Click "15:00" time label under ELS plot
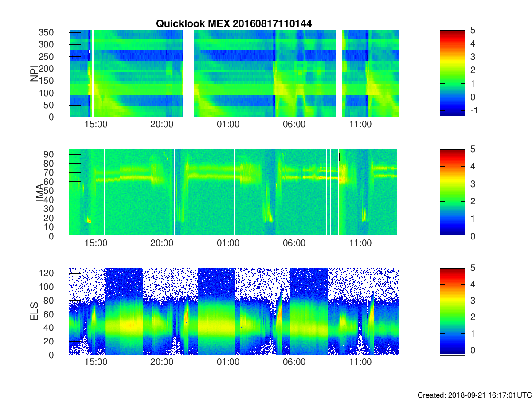The width and height of the screenshot is (532, 399). pos(96,362)
